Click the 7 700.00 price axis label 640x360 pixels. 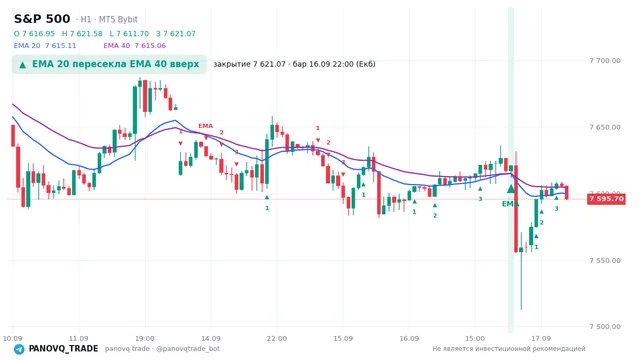[605, 60]
